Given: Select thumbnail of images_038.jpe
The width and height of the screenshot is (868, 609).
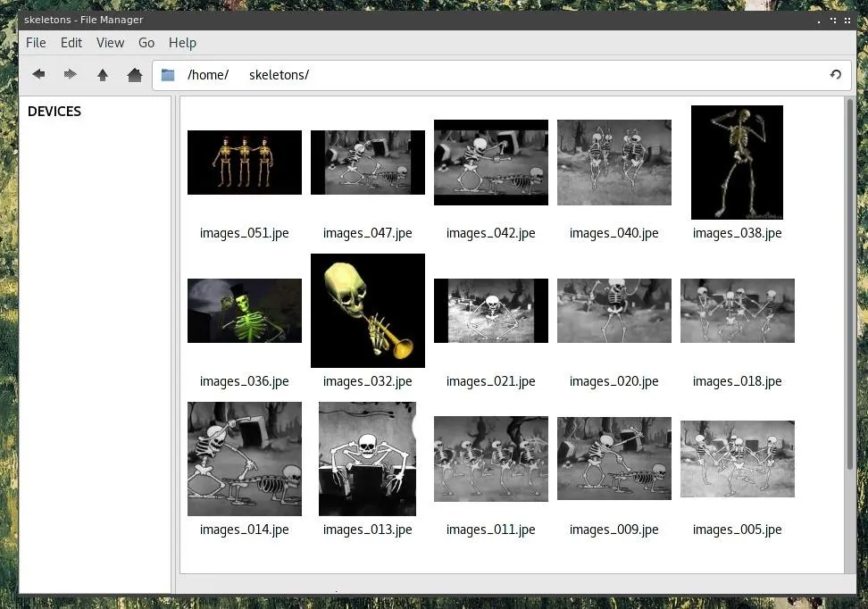Looking at the screenshot, I should [738, 163].
